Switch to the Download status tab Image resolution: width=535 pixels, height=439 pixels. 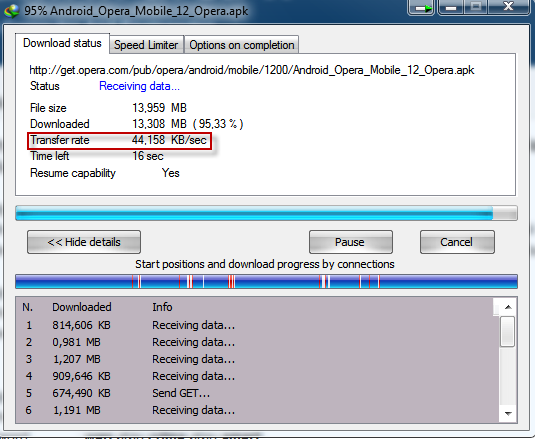(x=62, y=43)
